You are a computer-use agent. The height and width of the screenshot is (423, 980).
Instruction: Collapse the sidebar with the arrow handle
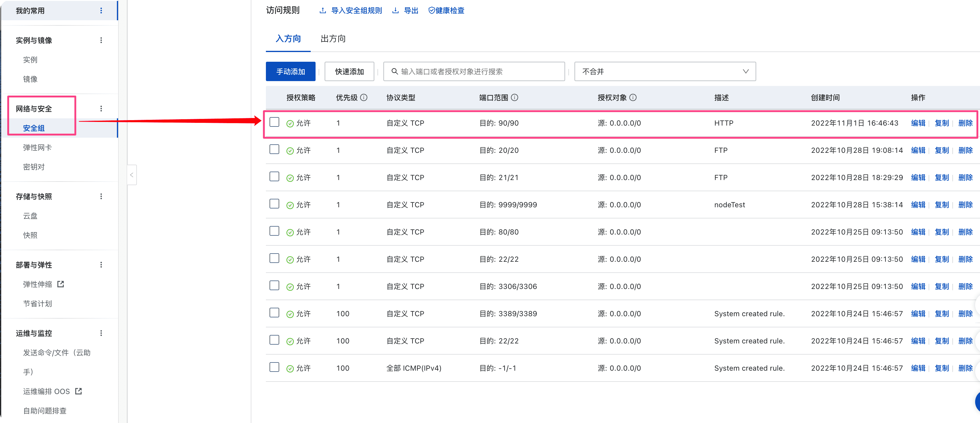tap(132, 175)
